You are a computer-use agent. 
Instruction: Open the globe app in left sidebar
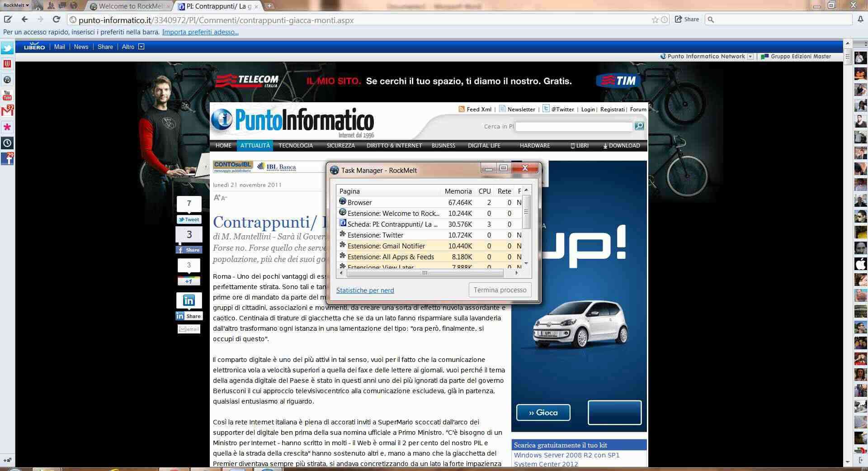(7, 80)
